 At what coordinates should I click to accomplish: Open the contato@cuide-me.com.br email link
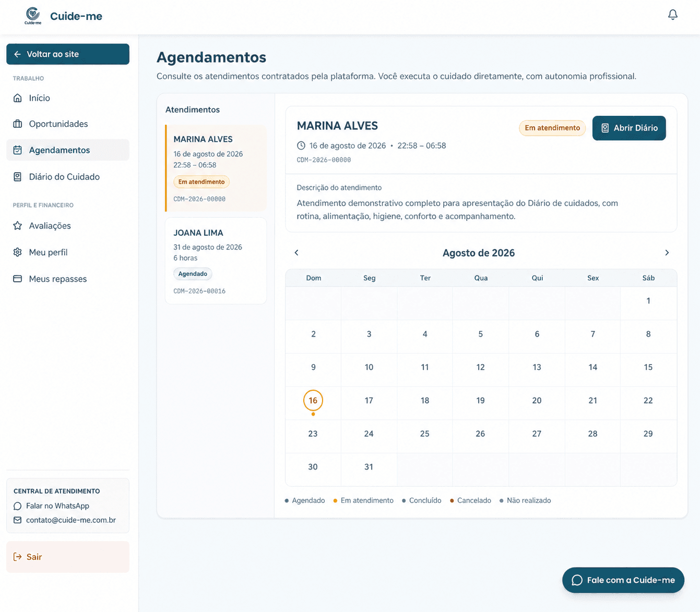(71, 520)
